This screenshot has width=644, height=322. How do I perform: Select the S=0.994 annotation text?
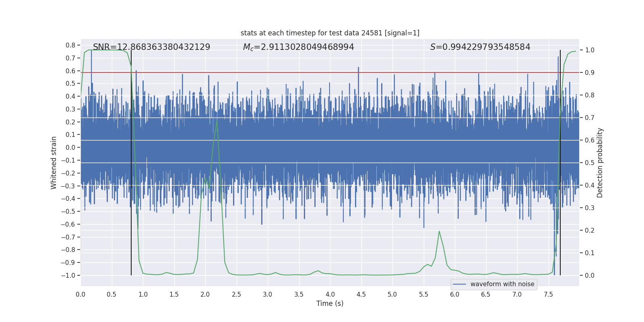pos(480,47)
